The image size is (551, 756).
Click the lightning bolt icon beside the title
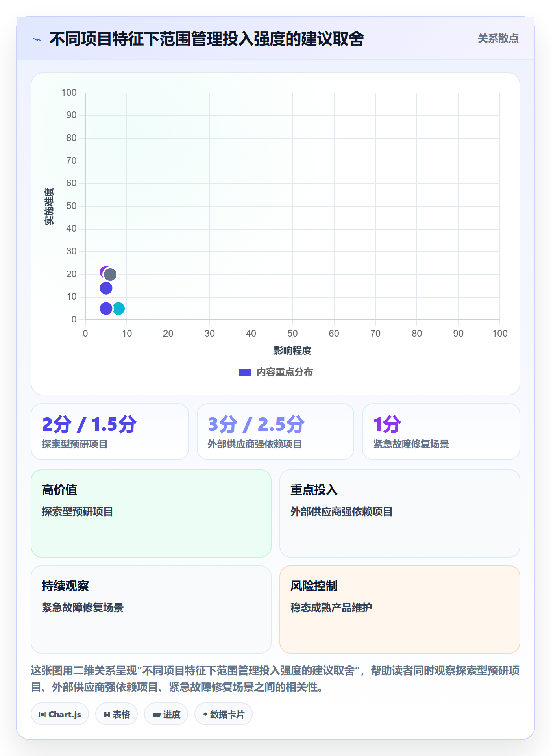(37, 39)
